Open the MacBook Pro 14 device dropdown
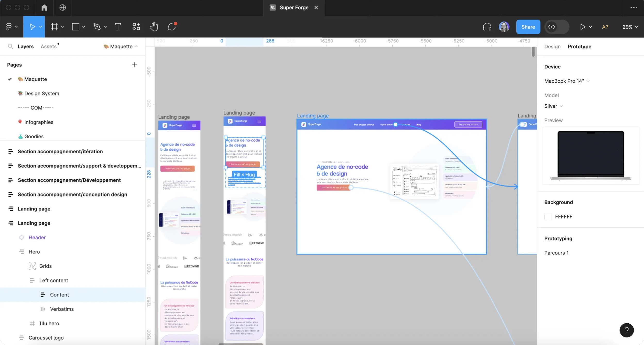 (x=567, y=81)
